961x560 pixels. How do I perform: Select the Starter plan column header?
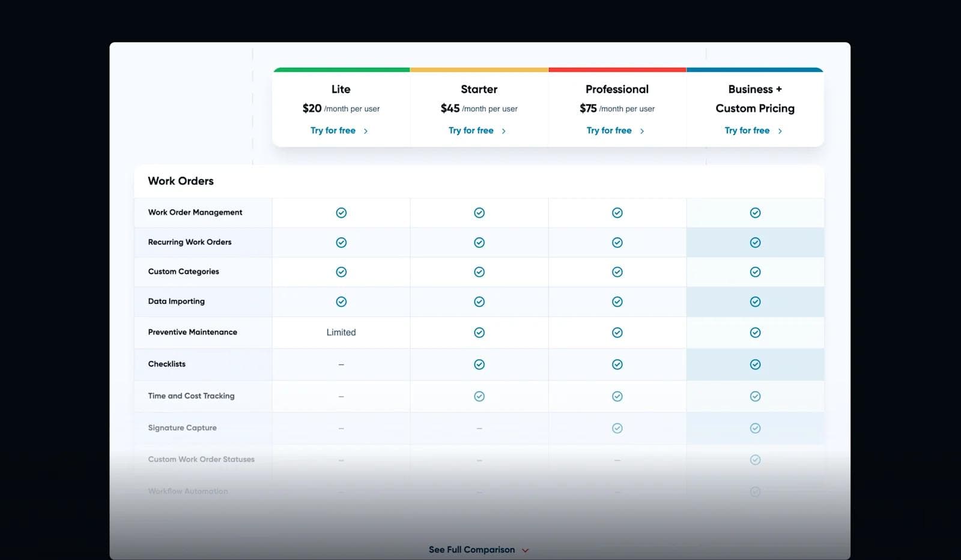pyautogui.click(x=479, y=89)
